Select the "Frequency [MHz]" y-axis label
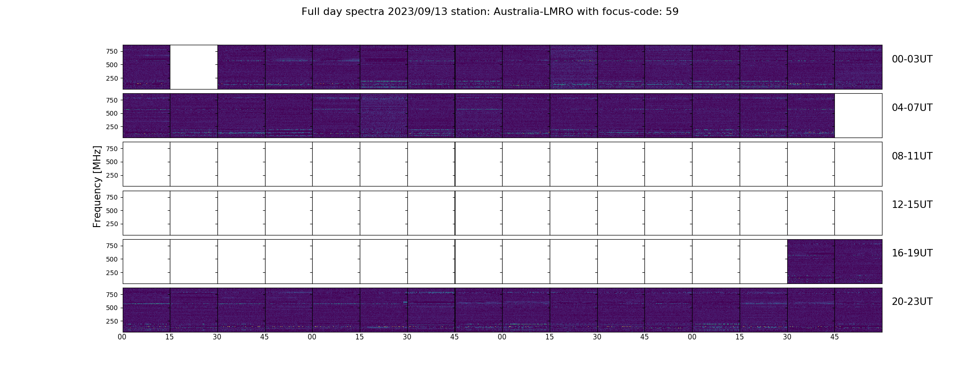980x373 pixels. tap(97, 186)
